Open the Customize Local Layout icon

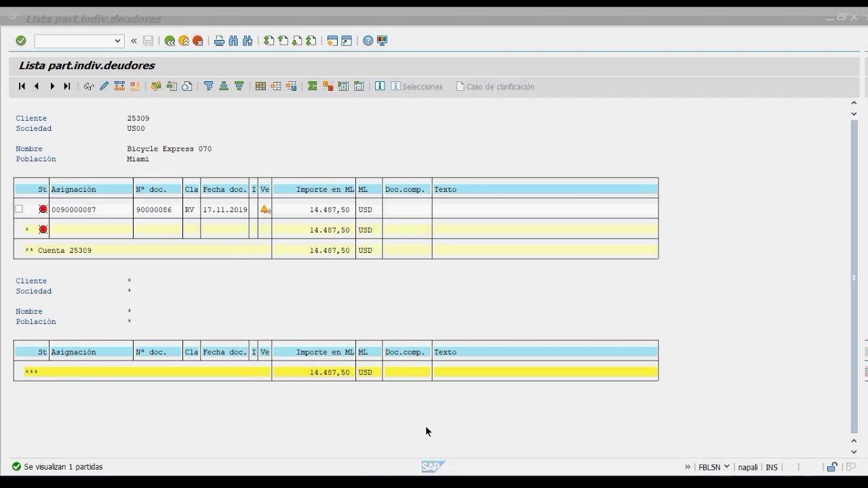(x=382, y=41)
